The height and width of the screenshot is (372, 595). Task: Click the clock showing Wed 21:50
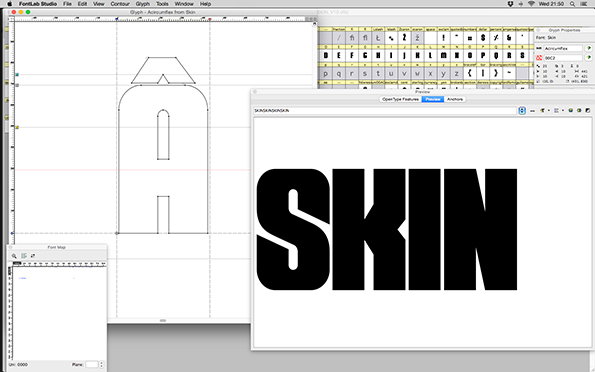click(x=551, y=4)
